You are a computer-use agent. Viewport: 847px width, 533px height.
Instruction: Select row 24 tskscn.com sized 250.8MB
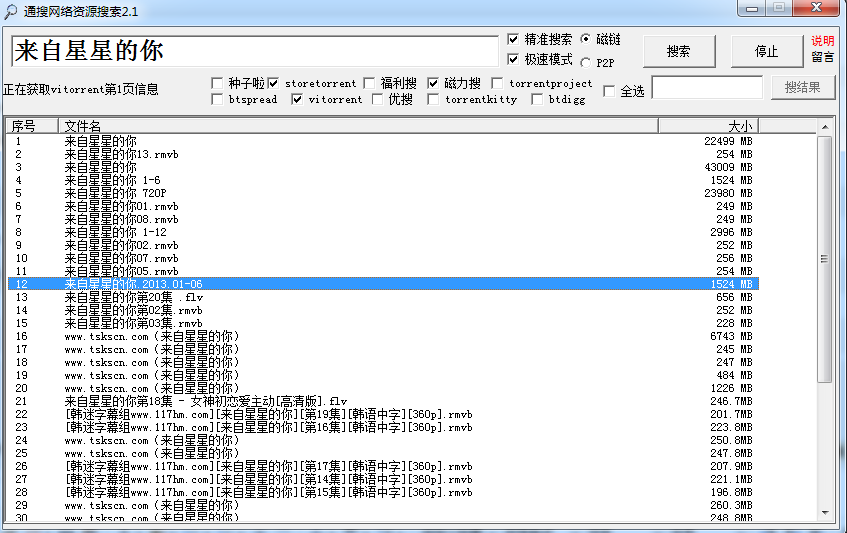(383, 440)
